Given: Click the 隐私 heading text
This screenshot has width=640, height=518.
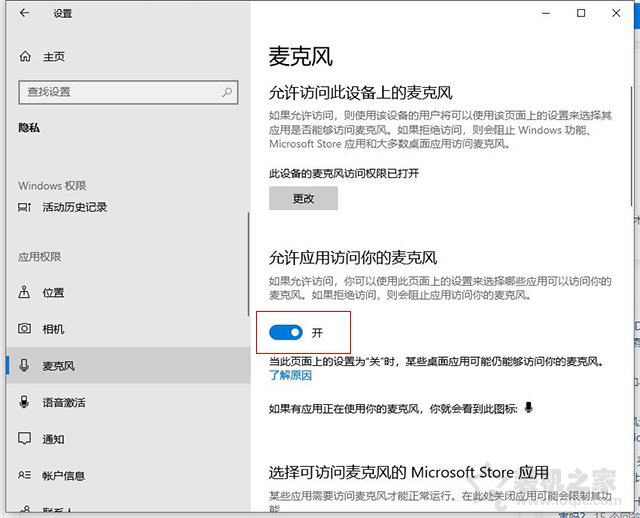Looking at the screenshot, I should (29, 128).
